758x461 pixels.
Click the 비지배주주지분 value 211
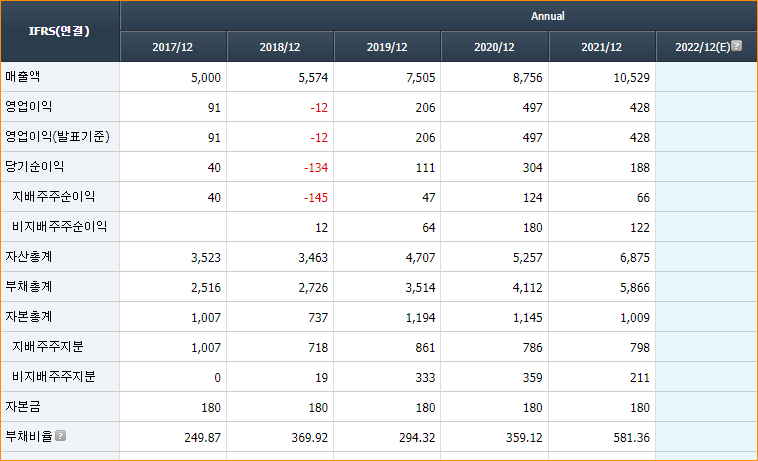click(x=640, y=377)
